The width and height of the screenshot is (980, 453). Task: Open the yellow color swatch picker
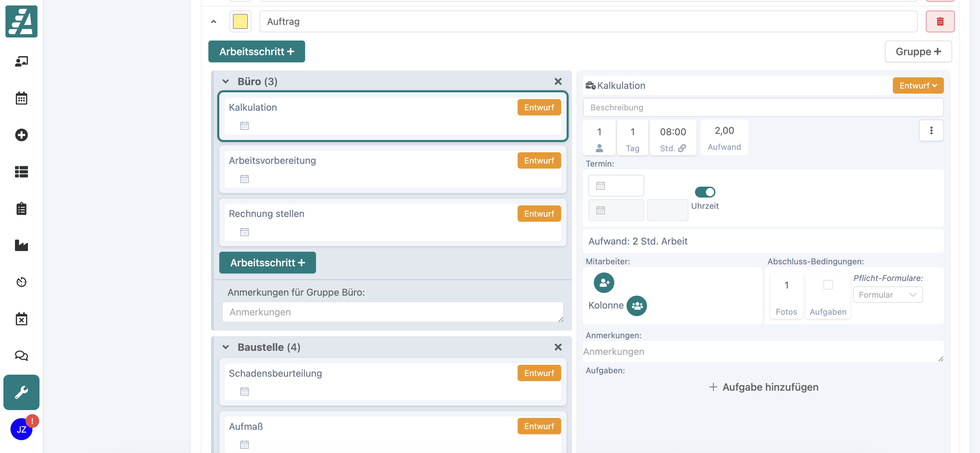coord(240,22)
